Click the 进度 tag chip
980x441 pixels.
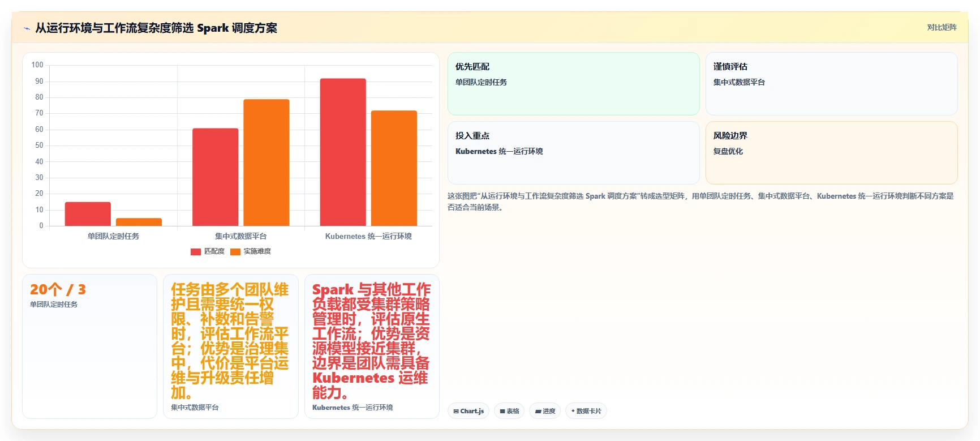click(545, 411)
